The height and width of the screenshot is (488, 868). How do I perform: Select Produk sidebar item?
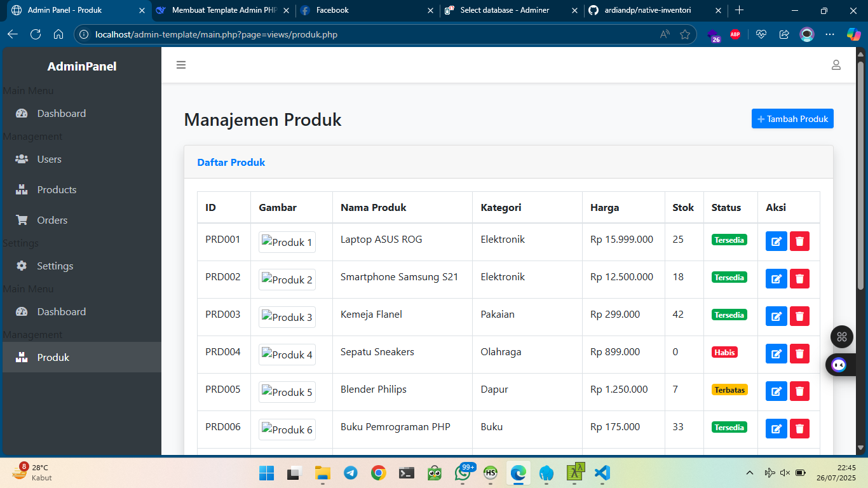tap(81, 357)
